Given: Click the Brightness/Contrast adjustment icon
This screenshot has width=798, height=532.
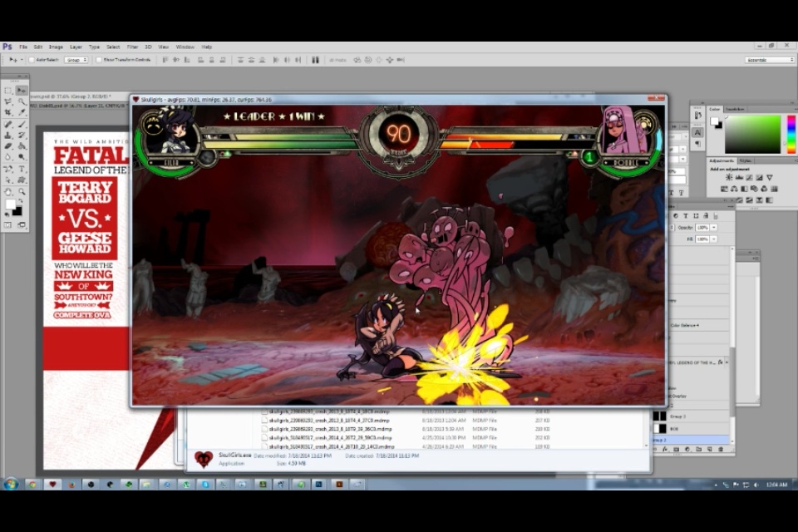Looking at the screenshot, I should [729, 178].
